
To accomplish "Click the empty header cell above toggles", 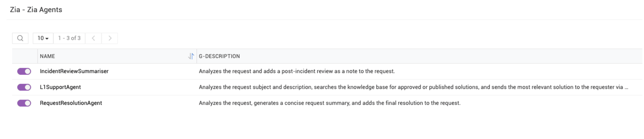I will pos(25,56).
